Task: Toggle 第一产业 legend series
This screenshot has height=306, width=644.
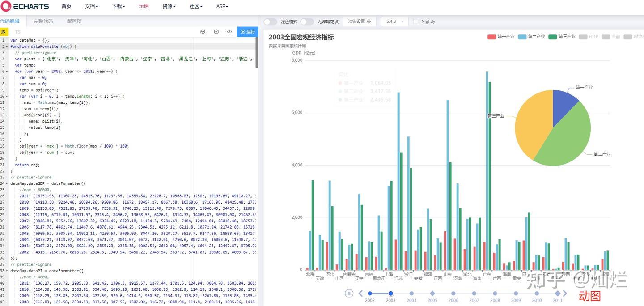Action: point(501,37)
